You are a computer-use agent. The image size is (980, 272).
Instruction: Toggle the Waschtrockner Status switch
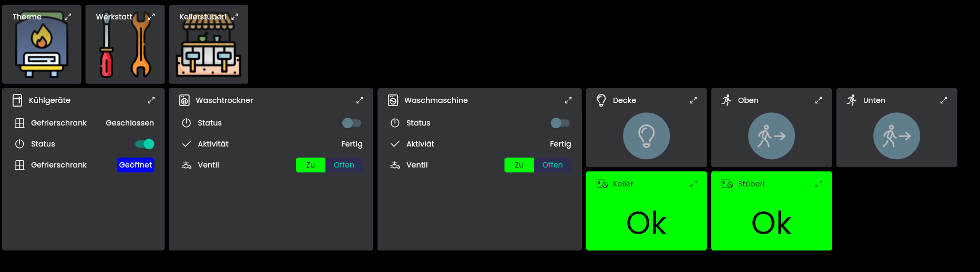(x=351, y=123)
